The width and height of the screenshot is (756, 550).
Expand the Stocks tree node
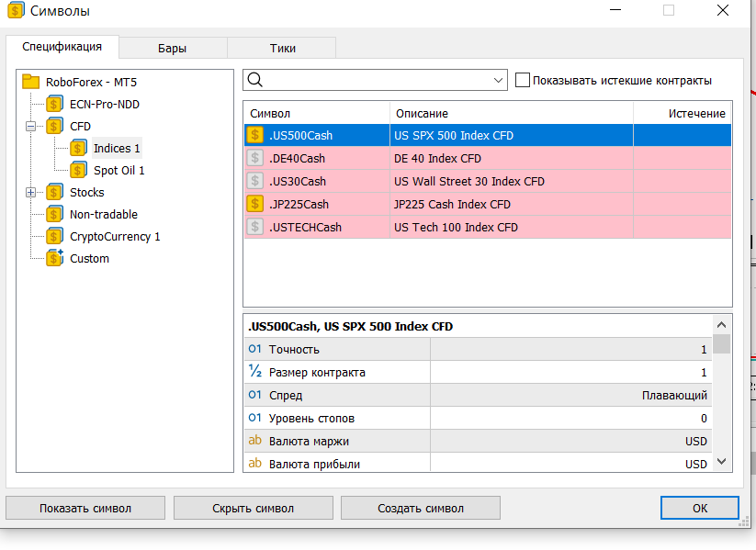[x=31, y=192]
